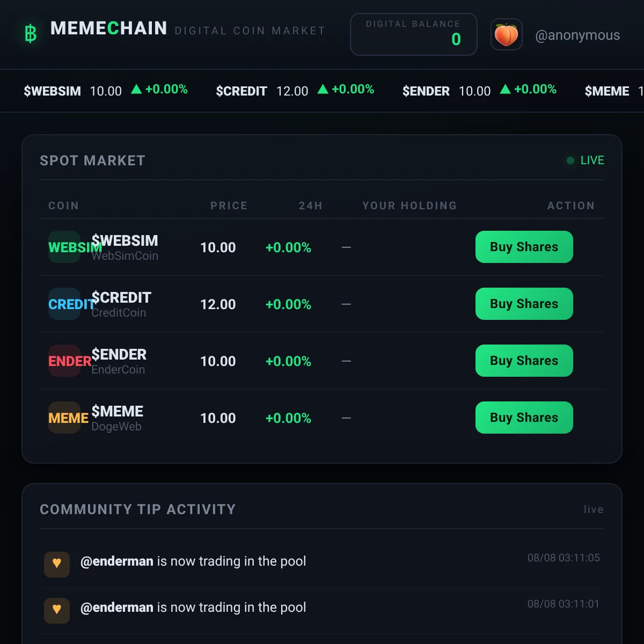Buy Shares of $CREDIT

[x=524, y=304]
